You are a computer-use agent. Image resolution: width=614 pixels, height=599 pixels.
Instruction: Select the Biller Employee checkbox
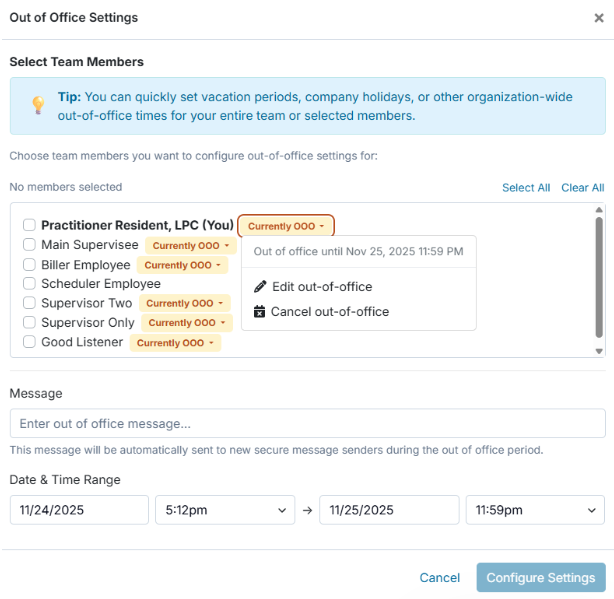pyautogui.click(x=30, y=265)
